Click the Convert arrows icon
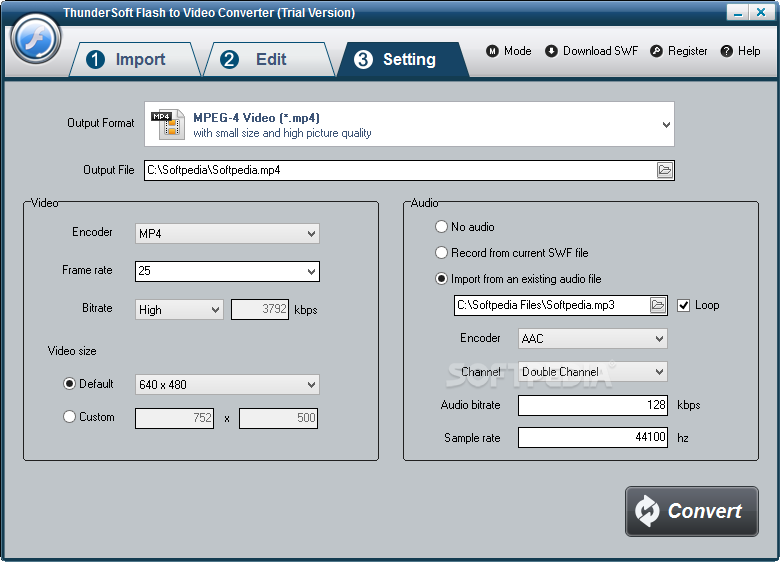 (x=647, y=511)
